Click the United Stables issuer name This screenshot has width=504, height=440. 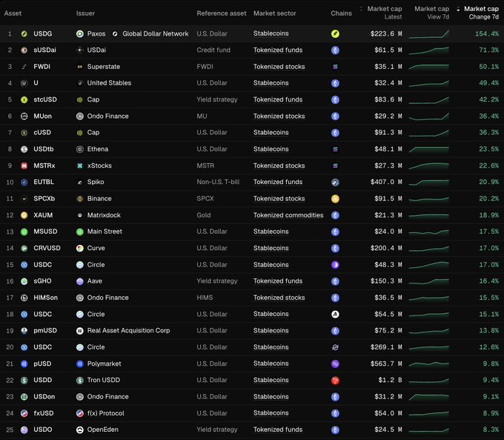pyautogui.click(x=109, y=82)
